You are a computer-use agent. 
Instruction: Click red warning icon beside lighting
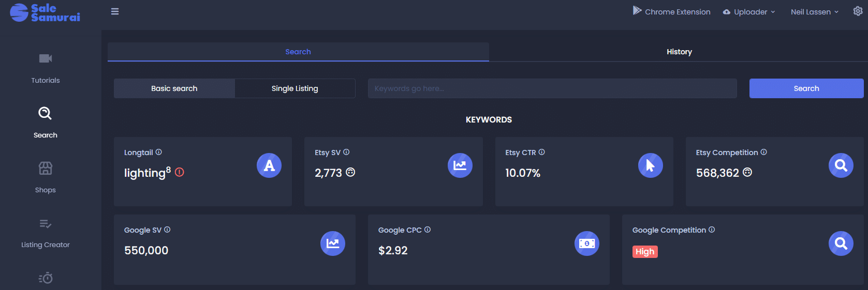coord(180,172)
